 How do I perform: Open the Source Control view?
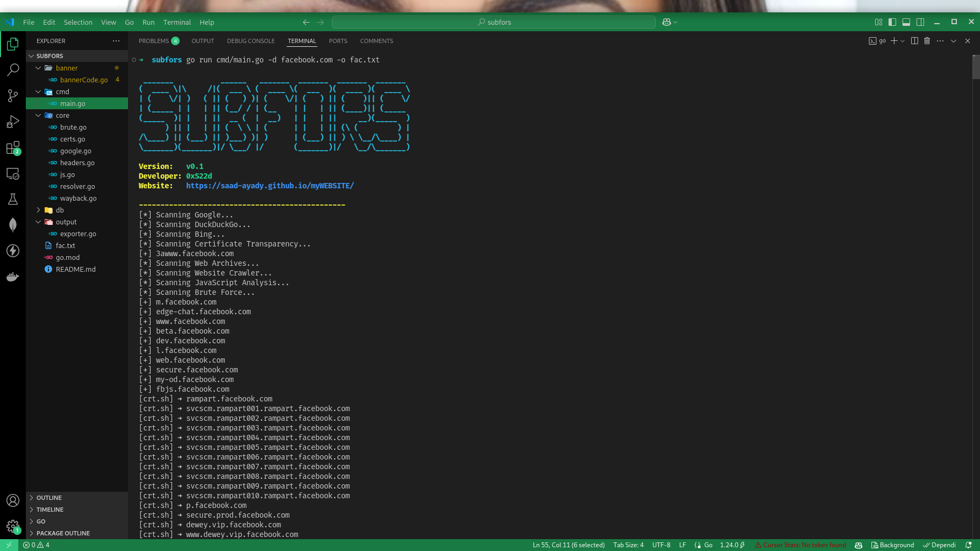click(x=13, y=96)
